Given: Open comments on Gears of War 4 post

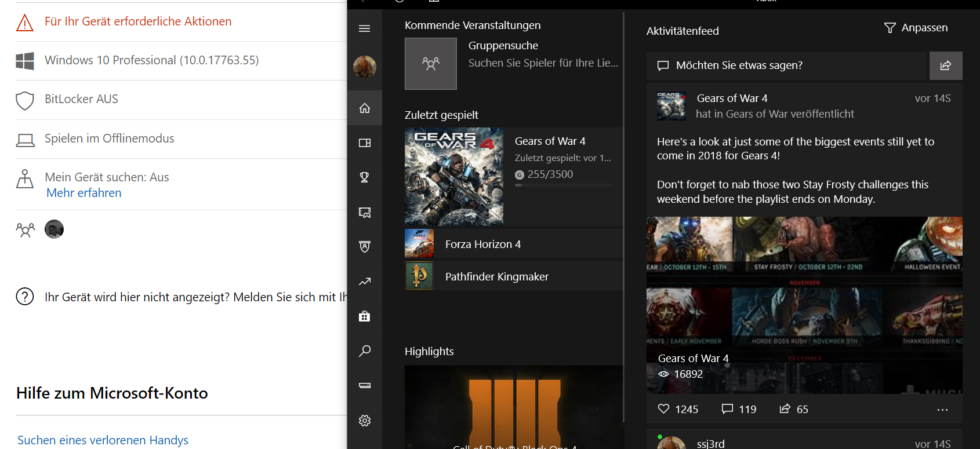Looking at the screenshot, I should pos(727,409).
